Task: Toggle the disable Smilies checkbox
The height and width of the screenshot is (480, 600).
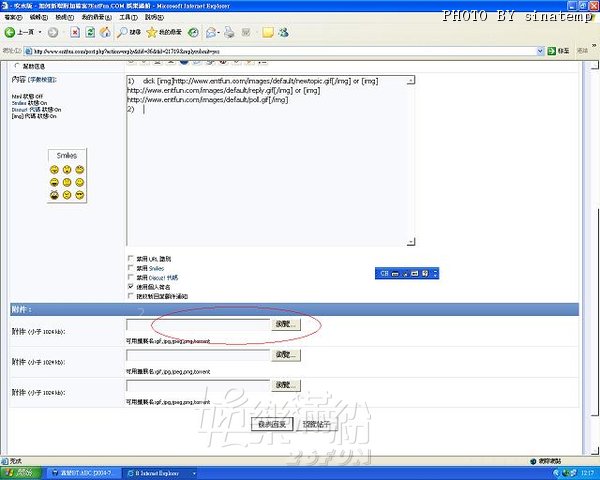Action: pyautogui.click(x=130, y=268)
